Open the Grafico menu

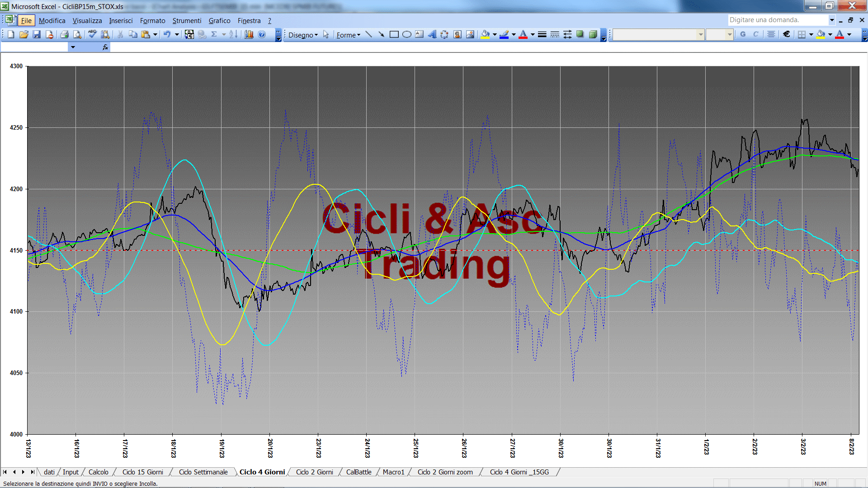[x=219, y=20]
